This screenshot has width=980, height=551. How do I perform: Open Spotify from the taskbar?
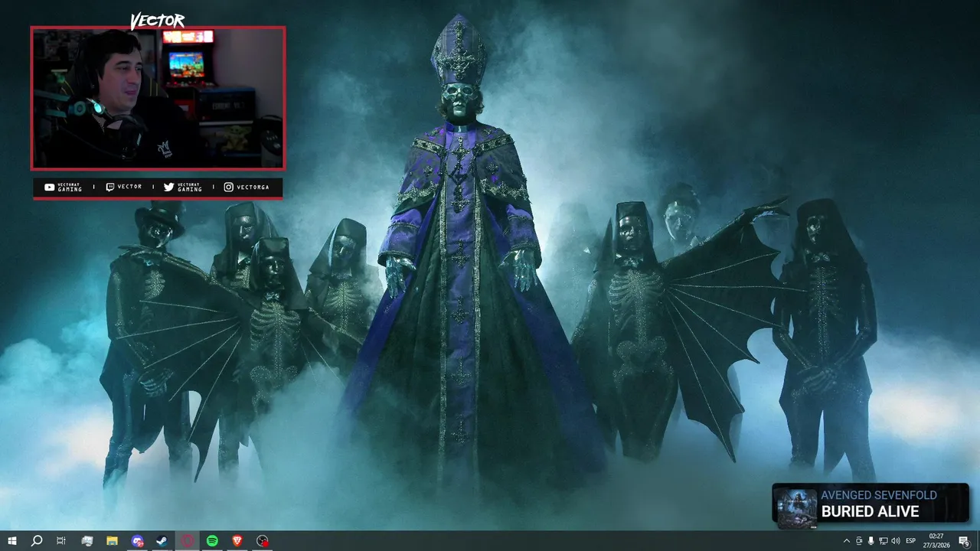click(212, 541)
